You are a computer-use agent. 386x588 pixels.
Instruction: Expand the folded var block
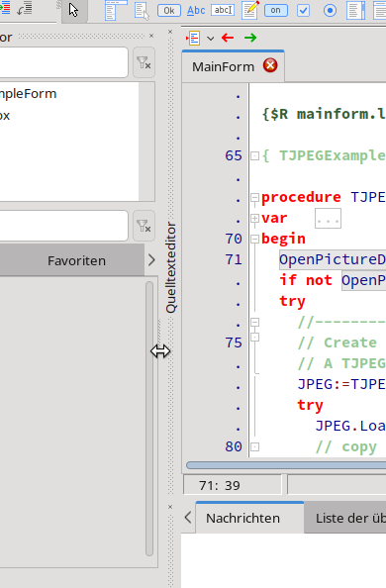254,218
